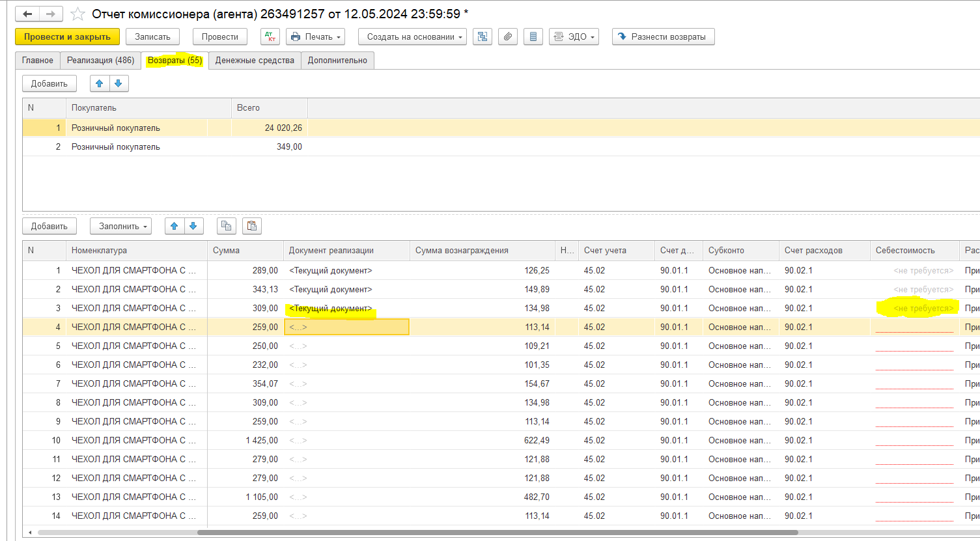Click the forward navigation arrow
The image size is (980, 541).
click(x=51, y=14)
